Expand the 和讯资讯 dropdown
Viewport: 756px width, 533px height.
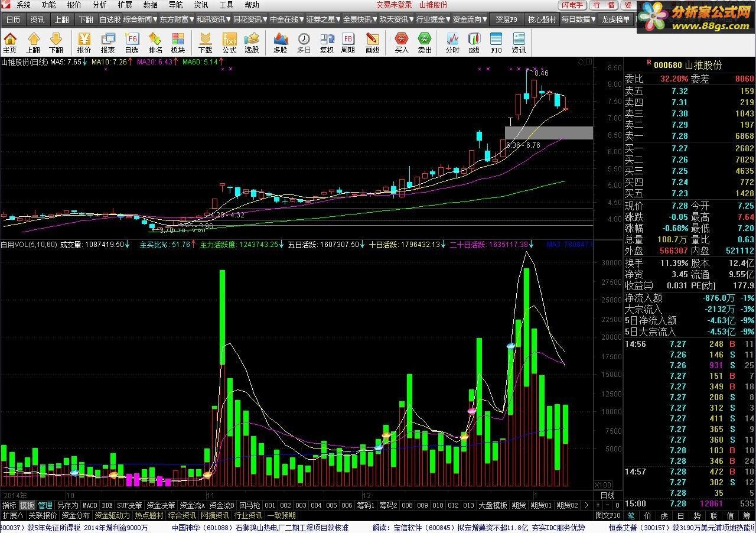214,19
